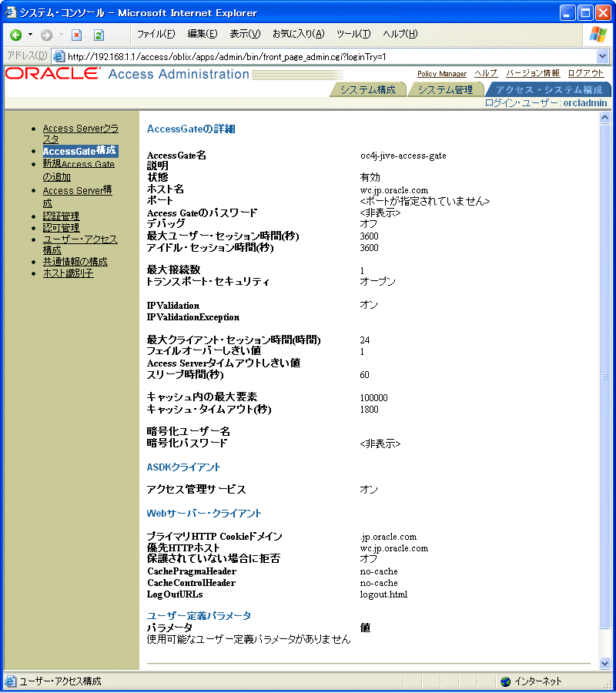Viewport: 616px width, 693px height.
Task: Click the ログアウト link
Action: point(585,73)
